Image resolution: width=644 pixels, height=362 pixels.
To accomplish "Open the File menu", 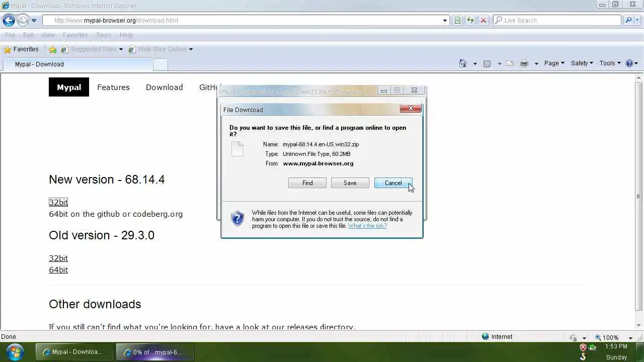I will click(x=10, y=35).
